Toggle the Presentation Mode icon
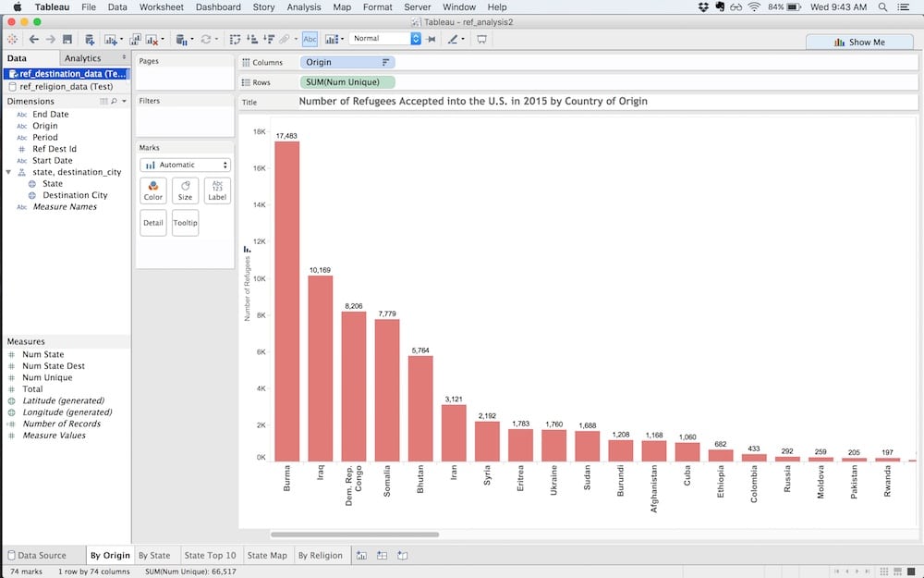 [481, 39]
